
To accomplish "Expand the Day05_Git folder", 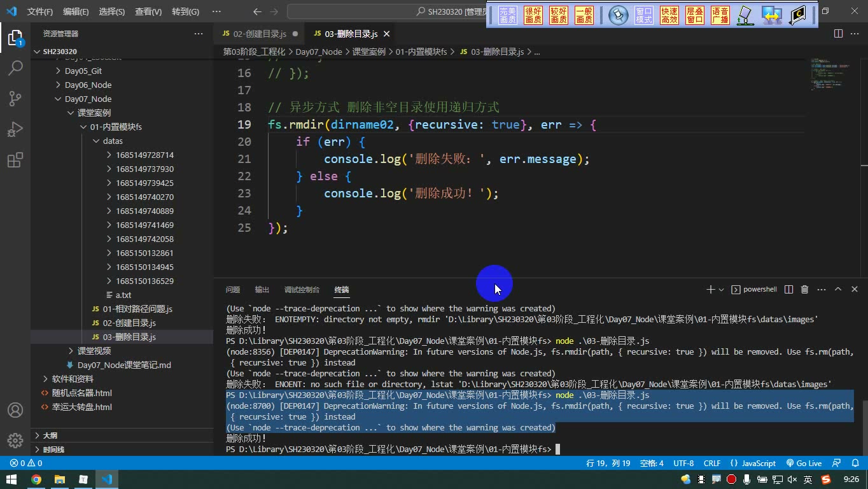I will [x=83, y=71].
